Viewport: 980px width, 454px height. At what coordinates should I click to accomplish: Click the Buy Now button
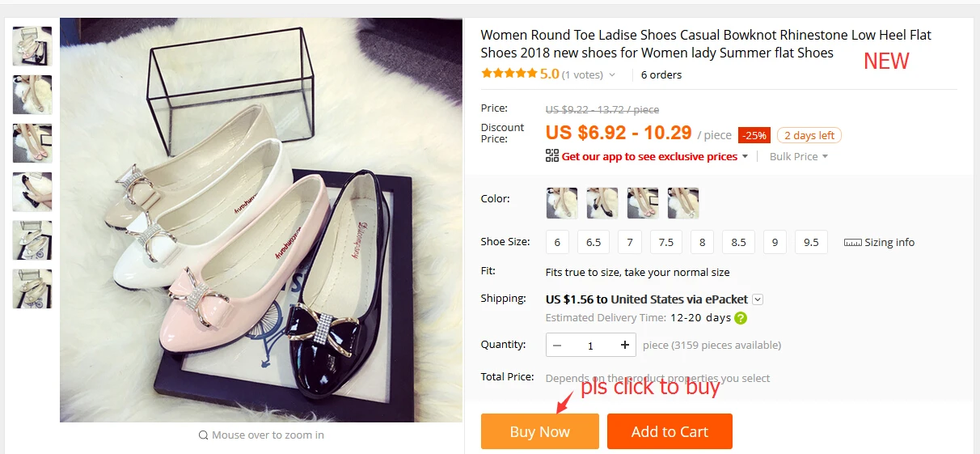539,431
